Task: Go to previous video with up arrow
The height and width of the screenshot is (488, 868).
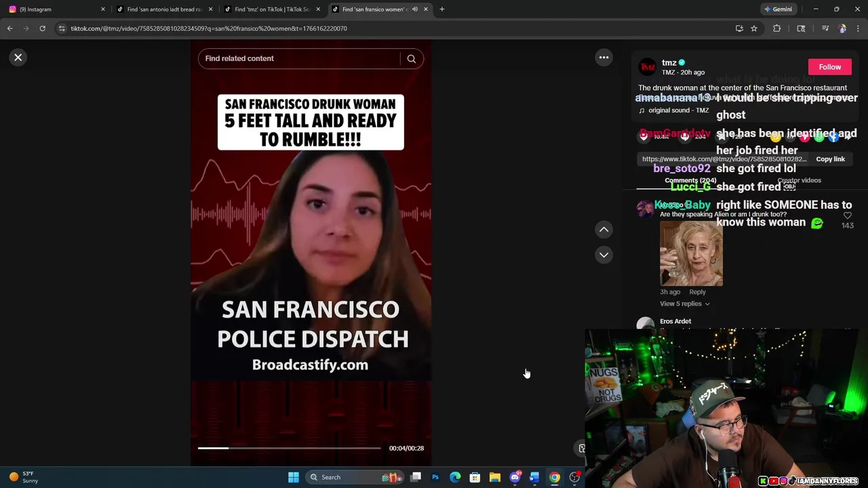Action: click(604, 230)
